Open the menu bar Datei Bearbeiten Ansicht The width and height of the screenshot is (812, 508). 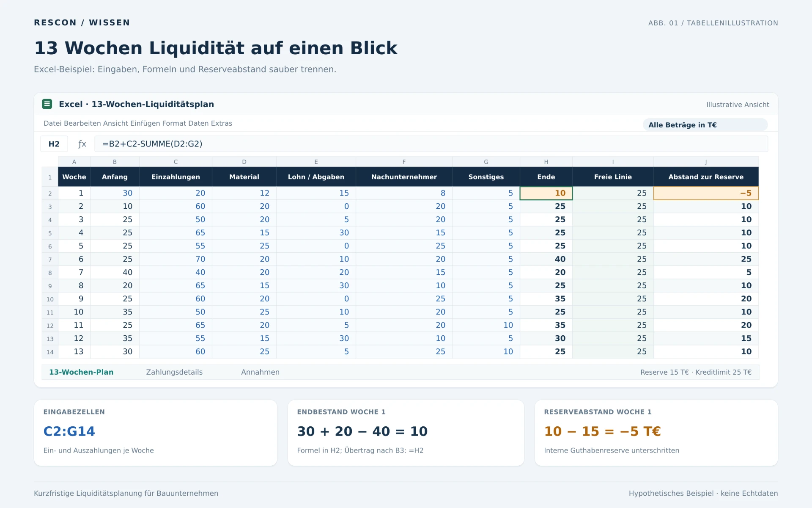(x=138, y=123)
